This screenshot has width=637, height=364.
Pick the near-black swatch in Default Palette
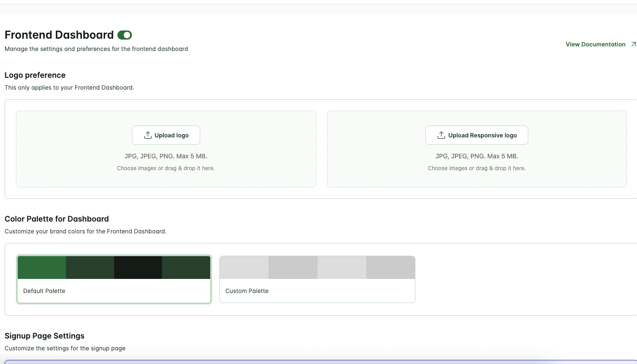pyautogui.click(x=138, y=268)
